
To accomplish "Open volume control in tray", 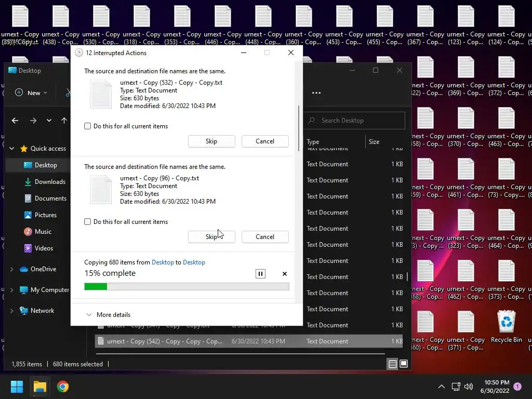I will [469, 387].
